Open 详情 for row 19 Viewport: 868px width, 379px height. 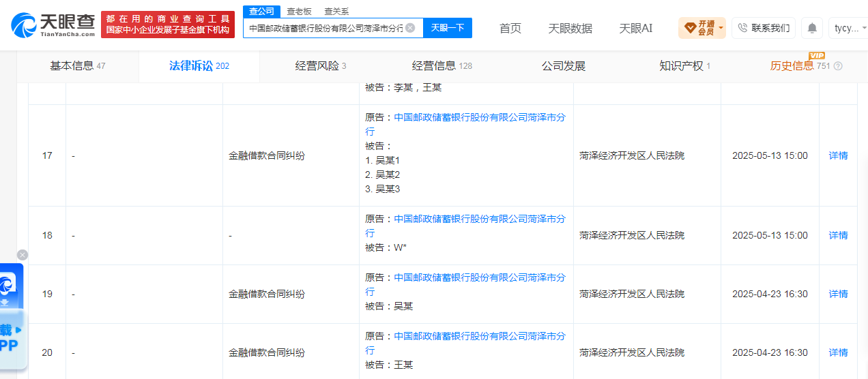838,294
